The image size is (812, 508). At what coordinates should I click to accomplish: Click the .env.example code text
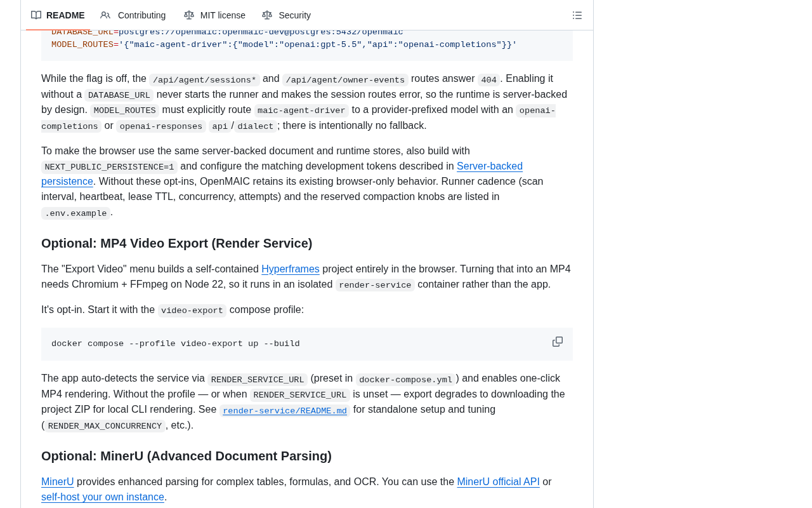(x=75, y=213)
